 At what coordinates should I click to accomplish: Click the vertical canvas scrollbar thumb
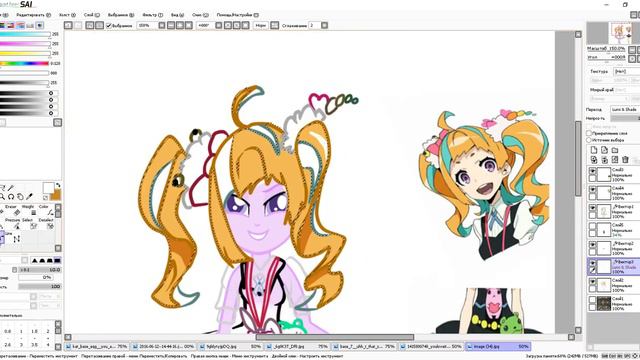[578, 158]
